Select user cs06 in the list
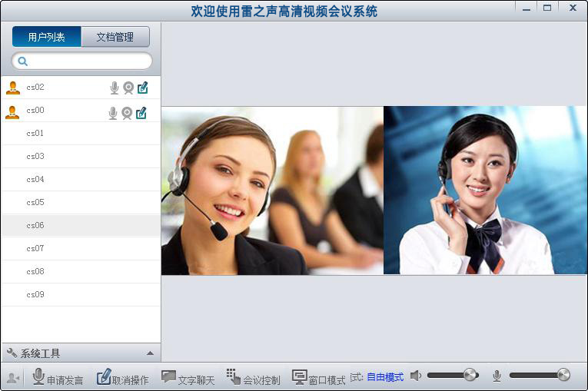Screen dimensions: 588x391 point(81,226)
